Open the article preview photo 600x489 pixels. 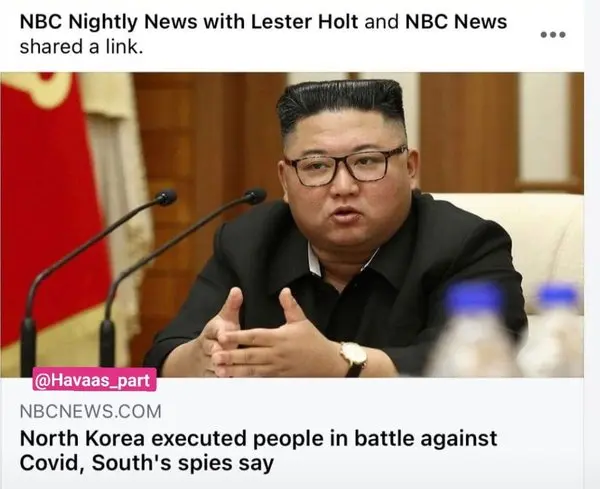(292, 225)
